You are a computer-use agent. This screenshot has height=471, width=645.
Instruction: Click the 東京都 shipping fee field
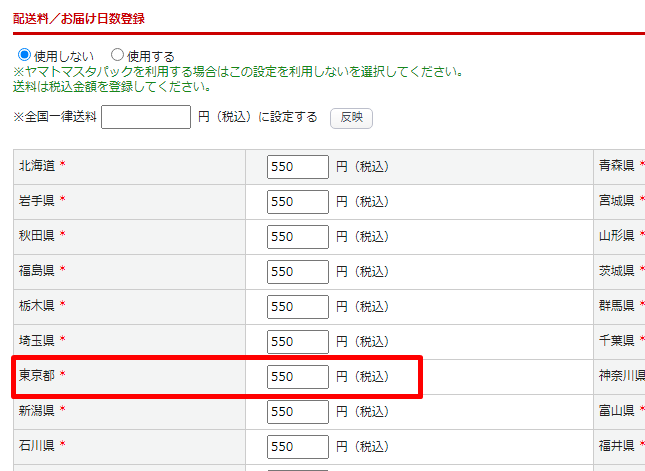(298, 377)
